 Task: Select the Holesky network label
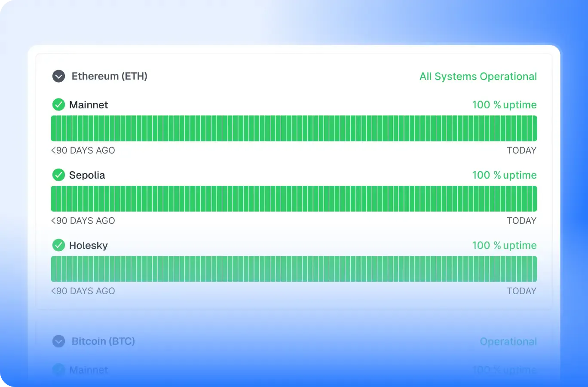pyautogui.click(x=89, y=246)
